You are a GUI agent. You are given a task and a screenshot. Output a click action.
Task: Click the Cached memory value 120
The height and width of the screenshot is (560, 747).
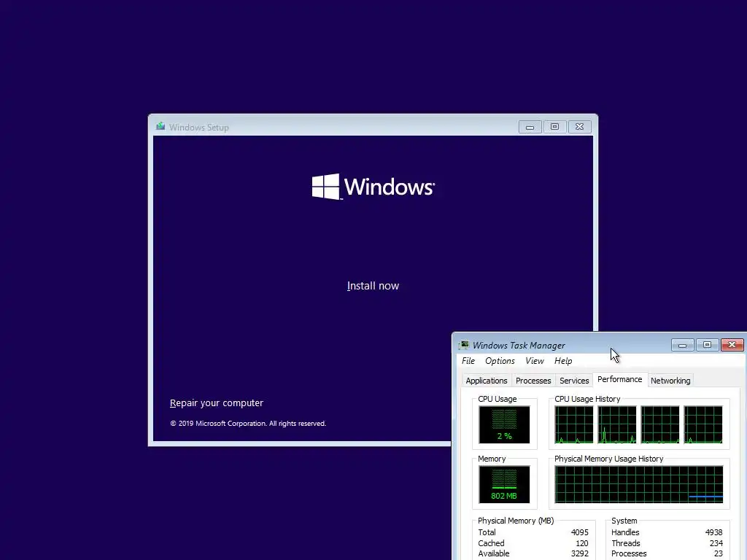[x=581, y=543]
